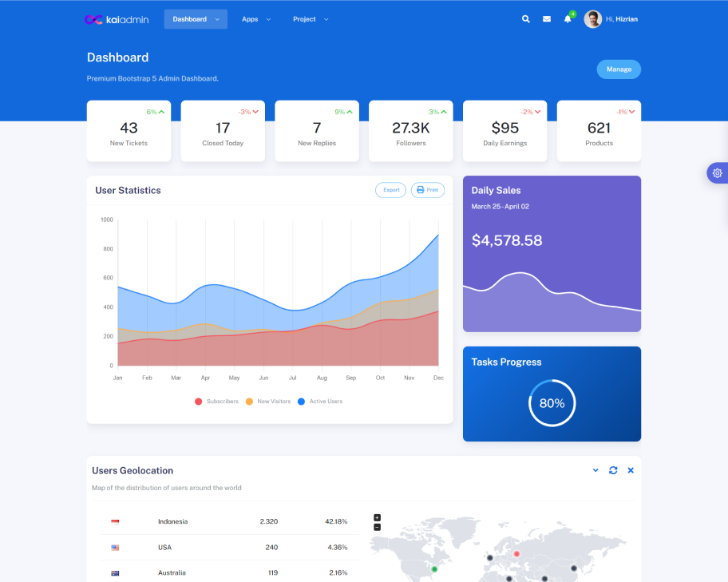Click the Export button
728x582 pixels.
pyautogui.click(x=390, y=190)
